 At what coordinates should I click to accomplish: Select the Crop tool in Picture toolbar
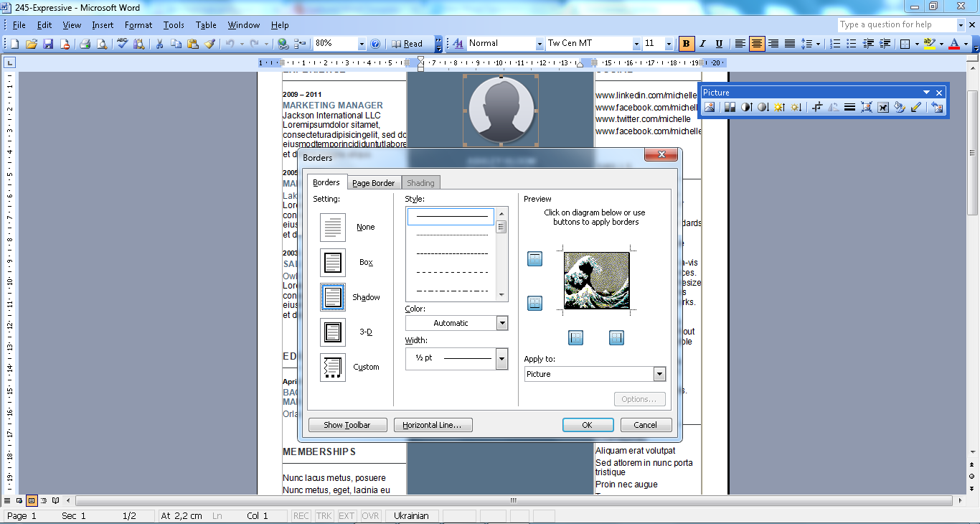(x=817, y=108)
